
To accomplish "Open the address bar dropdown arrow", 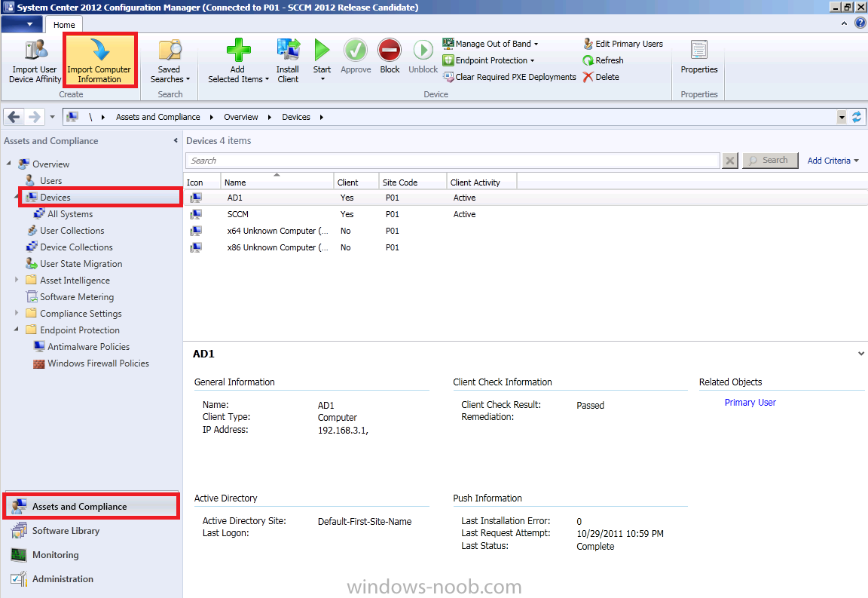I will [x=842, y=117].
